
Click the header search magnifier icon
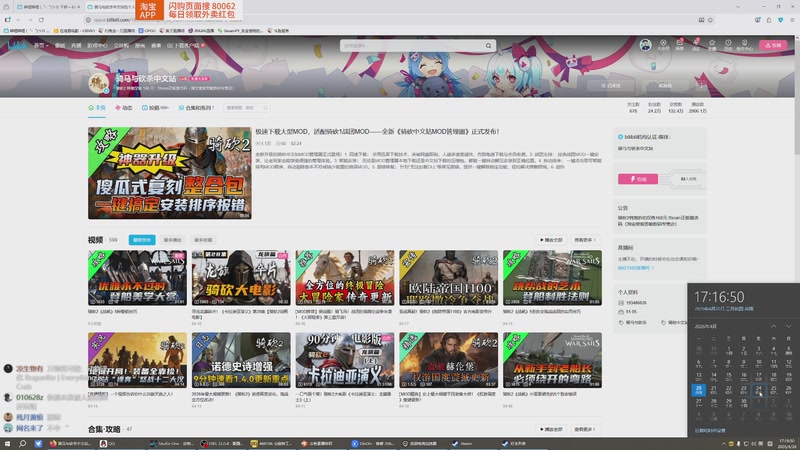pyautogui.click(x=488, y=45)
